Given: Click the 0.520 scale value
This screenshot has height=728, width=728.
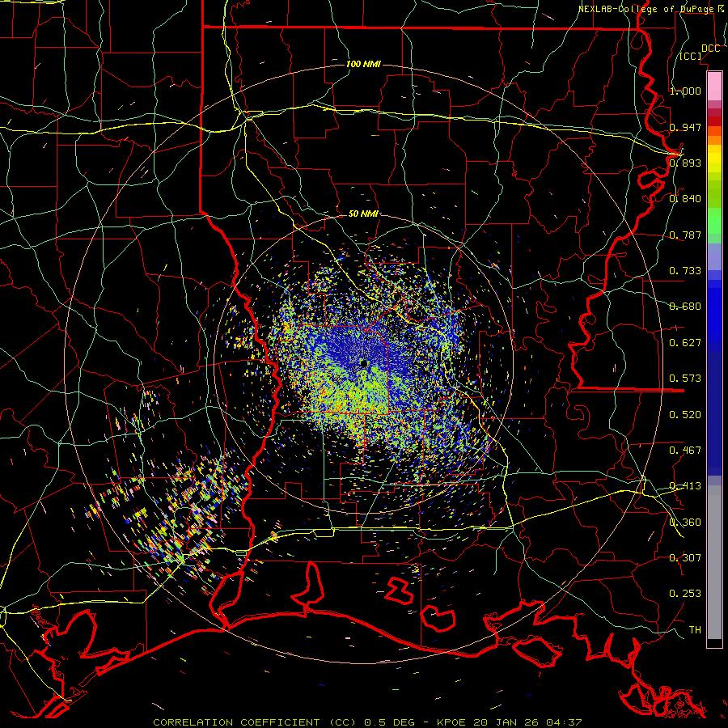Looking at the screenshot, I should click(686, 415).
